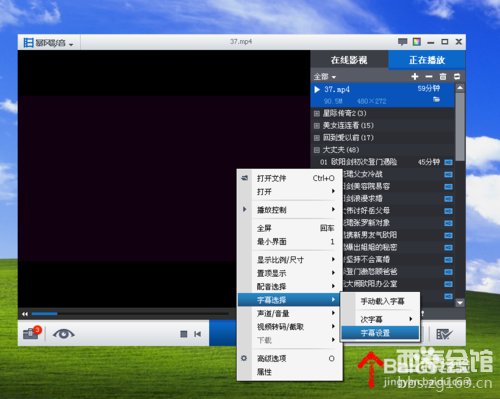Open the 置顶显示 submenu
This screenshot has height=399, width=500.
tap(290, 273)
